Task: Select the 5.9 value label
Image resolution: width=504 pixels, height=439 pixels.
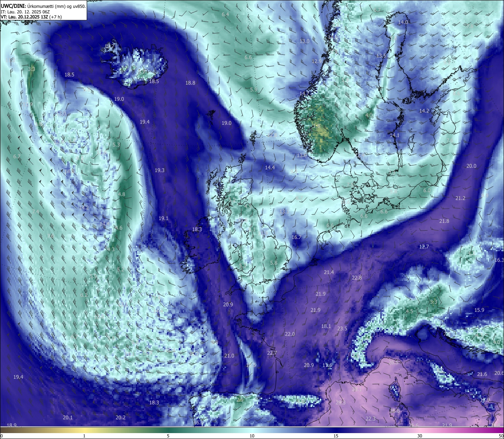Action: [x=254, y=90]
